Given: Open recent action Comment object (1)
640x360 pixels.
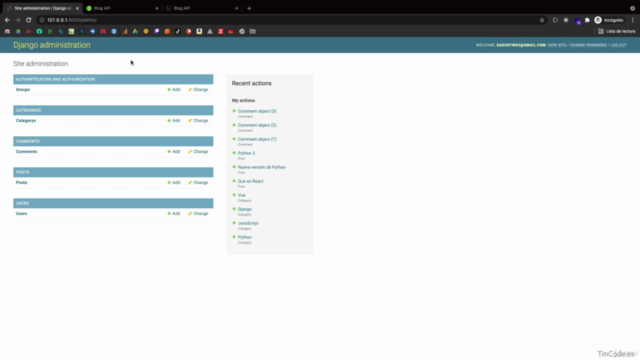Looking at the screenshot, I should [x=257, y=139].
